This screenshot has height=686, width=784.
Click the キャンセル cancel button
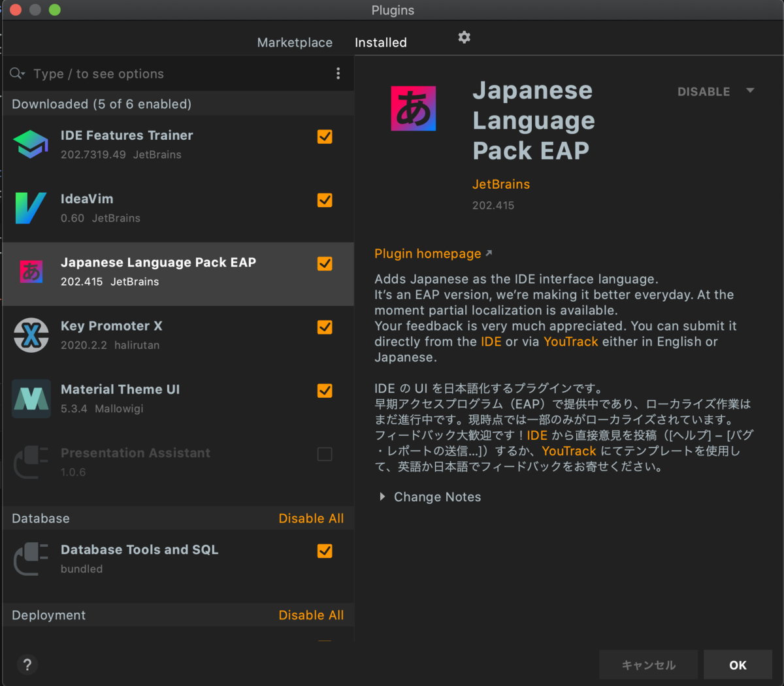(x=648, y=664)
